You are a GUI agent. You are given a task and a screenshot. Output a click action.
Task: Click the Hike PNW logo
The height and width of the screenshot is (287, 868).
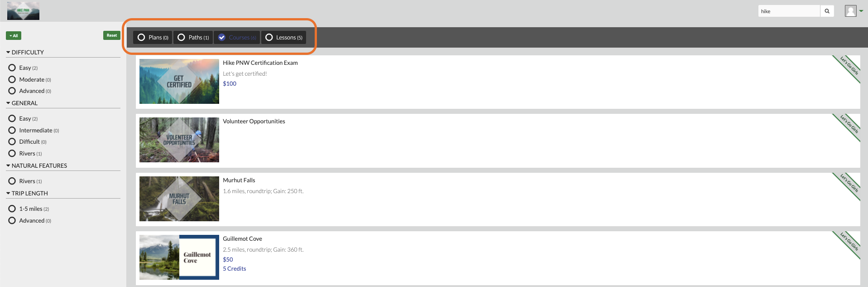coord(23,11)
